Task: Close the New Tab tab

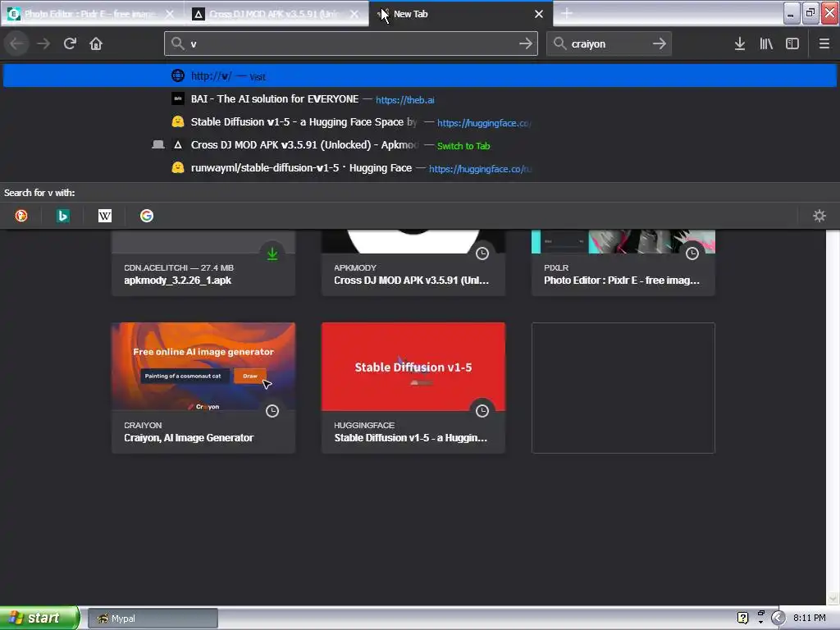Action: (539, 14)
